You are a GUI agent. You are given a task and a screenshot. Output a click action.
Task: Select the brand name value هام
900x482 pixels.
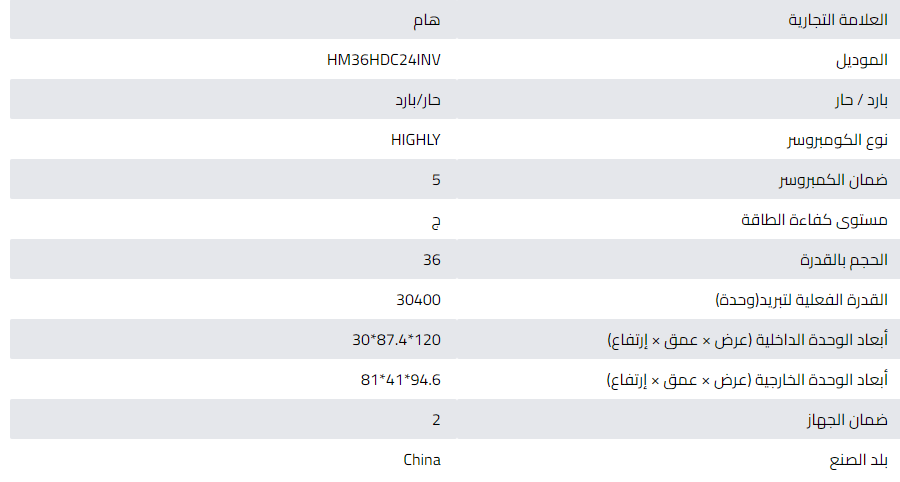pos(427,20)
